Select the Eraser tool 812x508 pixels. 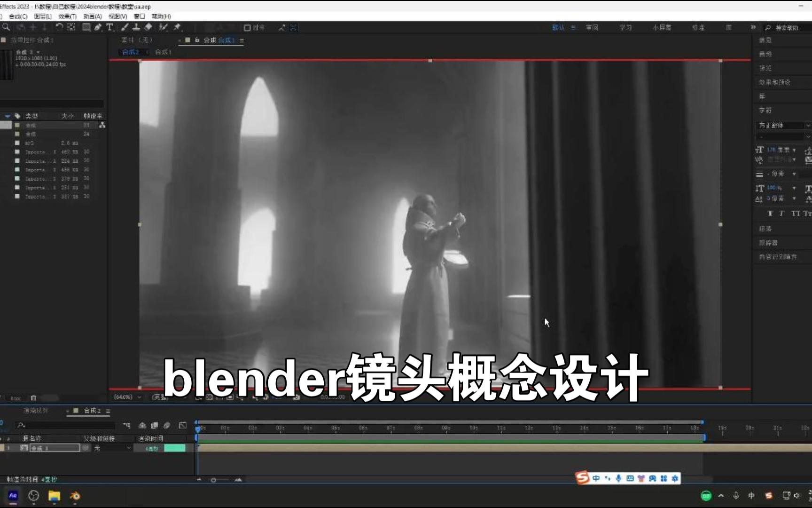[148, 27]
